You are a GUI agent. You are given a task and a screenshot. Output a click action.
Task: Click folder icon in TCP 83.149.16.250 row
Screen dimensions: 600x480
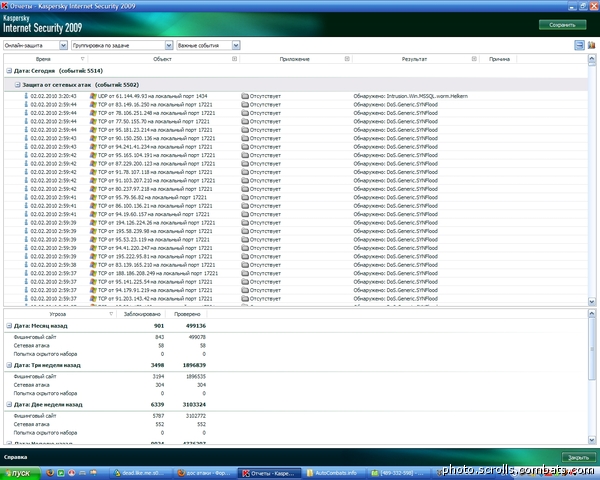pos(245,104)
